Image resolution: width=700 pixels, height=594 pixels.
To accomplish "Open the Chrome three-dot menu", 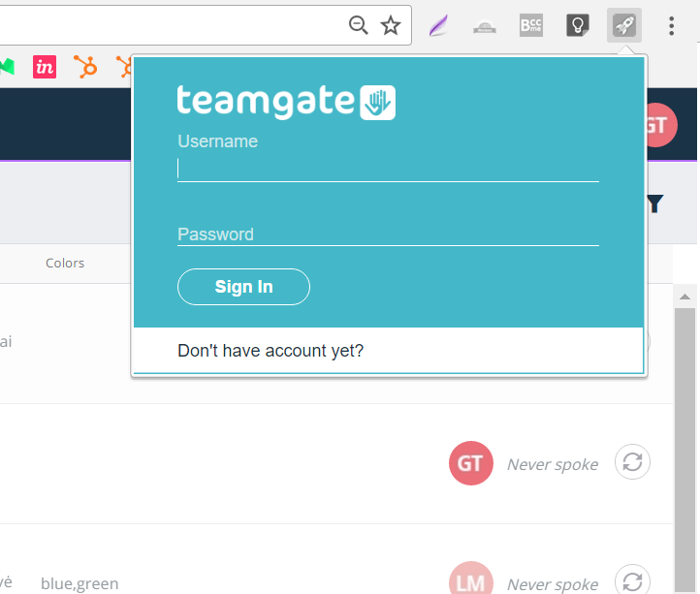I will 672,26.
